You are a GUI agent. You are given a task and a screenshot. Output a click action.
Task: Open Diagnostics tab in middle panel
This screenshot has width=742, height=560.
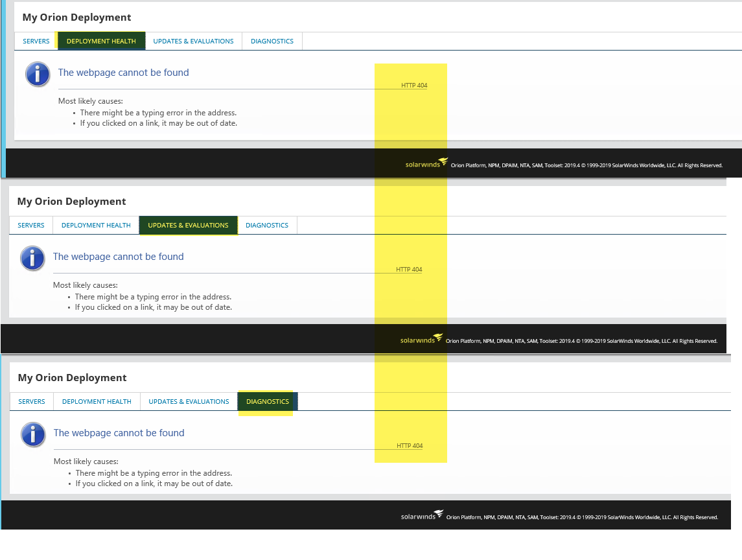pyautogui.click(x=267, y=226)
